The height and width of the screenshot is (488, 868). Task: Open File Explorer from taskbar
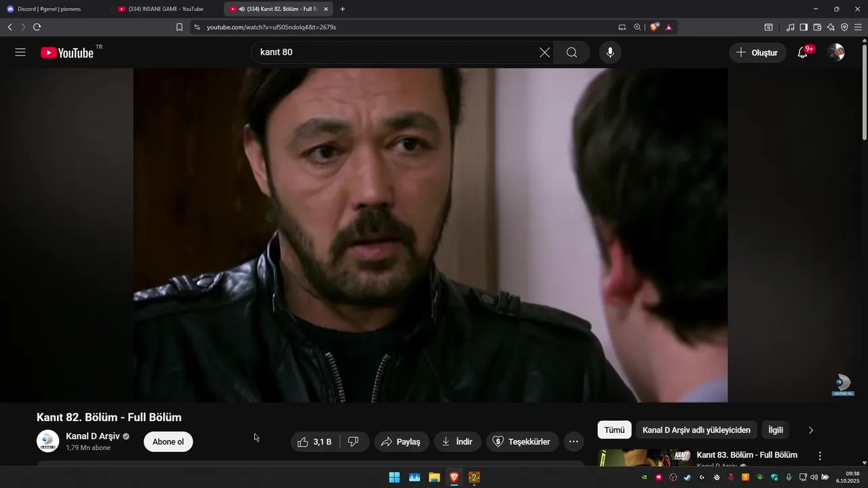tap(434, 477)
